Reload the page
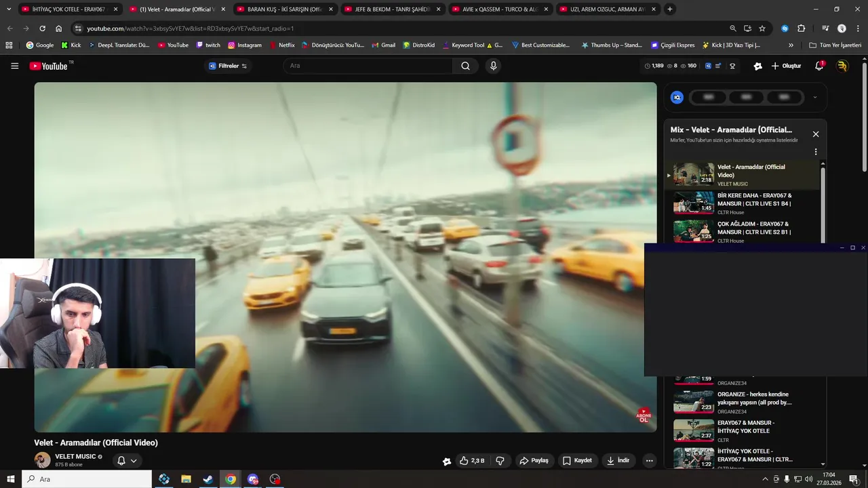 (42, 28)
